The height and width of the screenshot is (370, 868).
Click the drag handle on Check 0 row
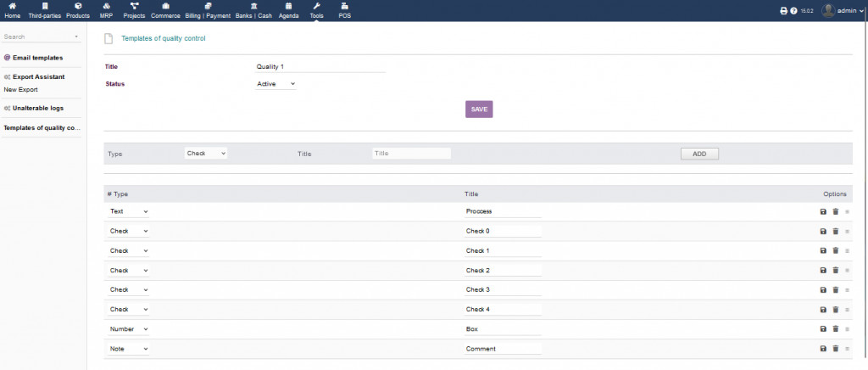pyautogui.click(x=847, y=231)
